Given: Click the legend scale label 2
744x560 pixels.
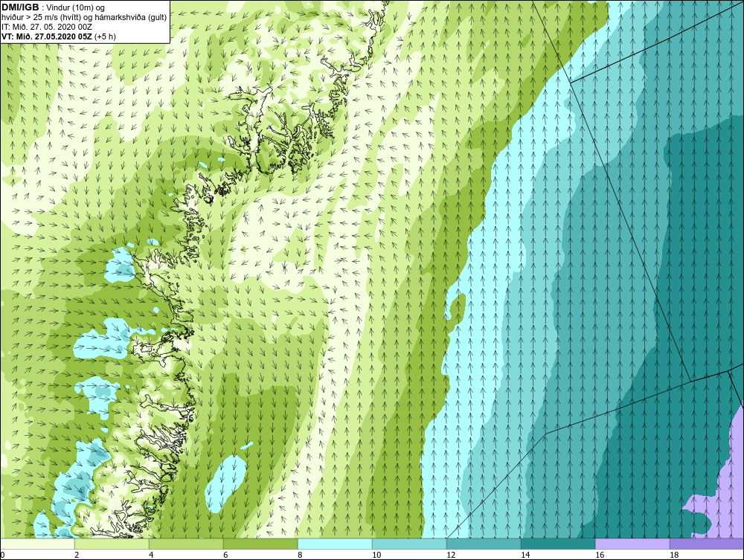Looking at the screenshot, I should click(x=77, y=555).
